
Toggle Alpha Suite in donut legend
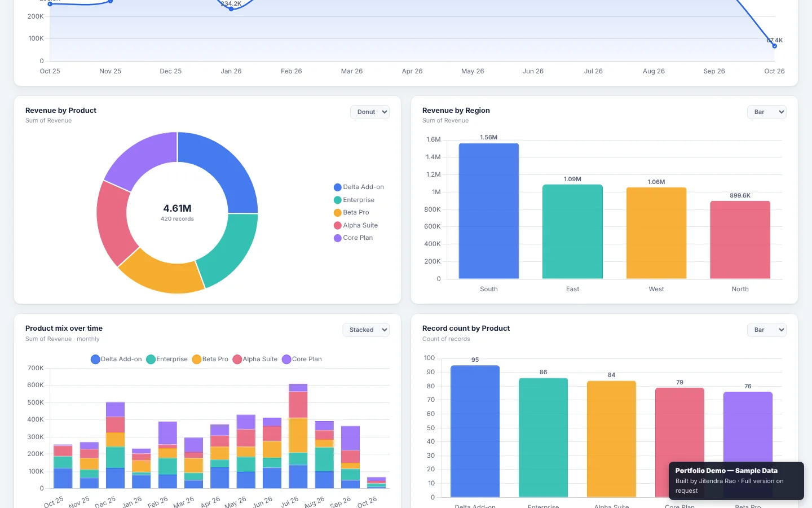pos(356,225)
